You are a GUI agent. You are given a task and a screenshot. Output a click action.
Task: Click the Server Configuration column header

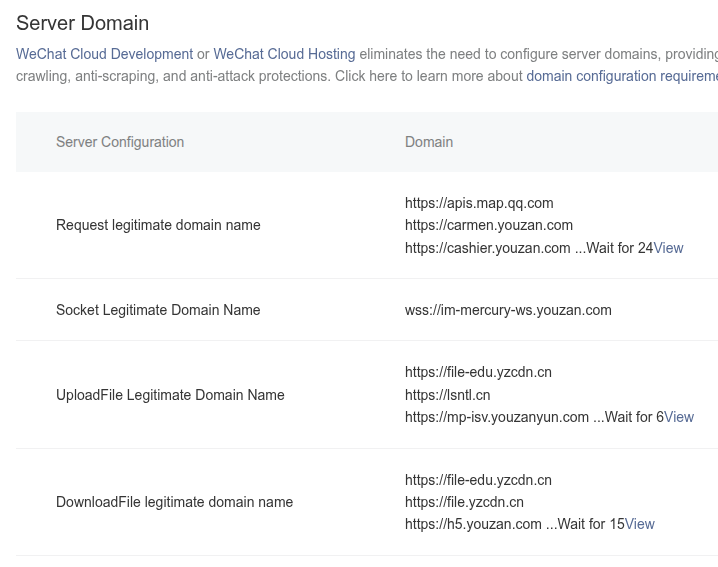tap(120, 142)
